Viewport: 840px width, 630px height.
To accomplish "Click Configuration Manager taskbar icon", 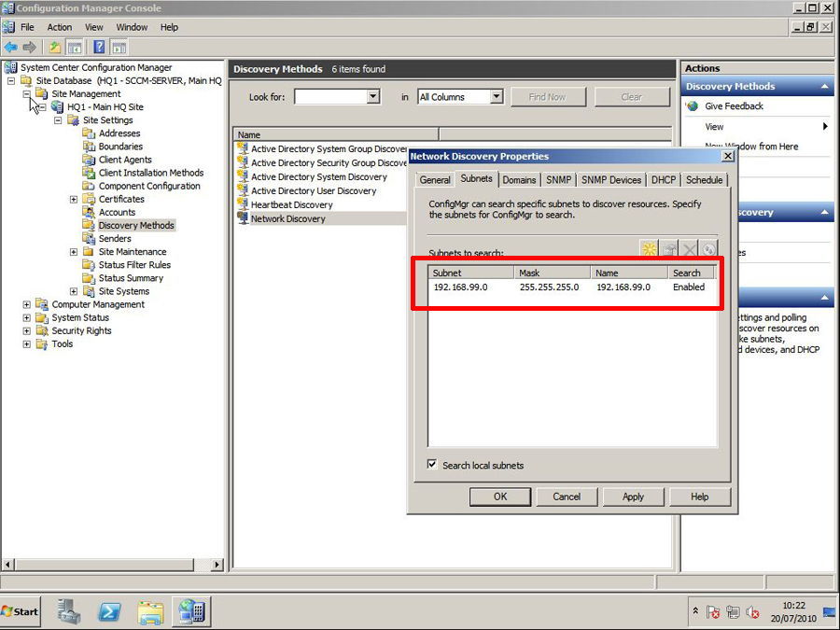I will pos(191,611).
